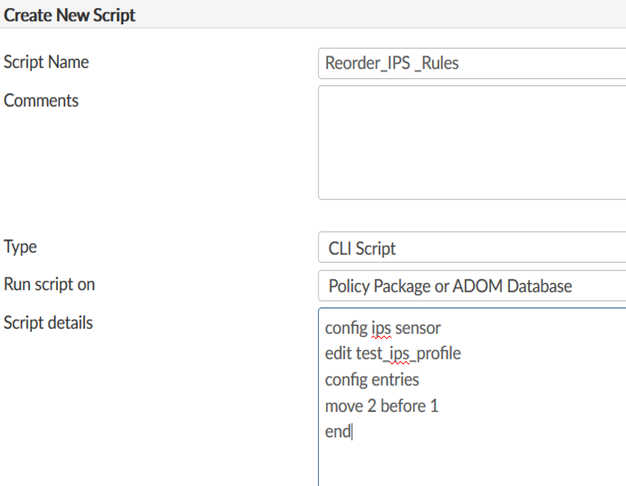The width and height of the screenshot is (626, 486).
Task: Click the Comments label
Action: pyautogui.click(x=41, y=100)
